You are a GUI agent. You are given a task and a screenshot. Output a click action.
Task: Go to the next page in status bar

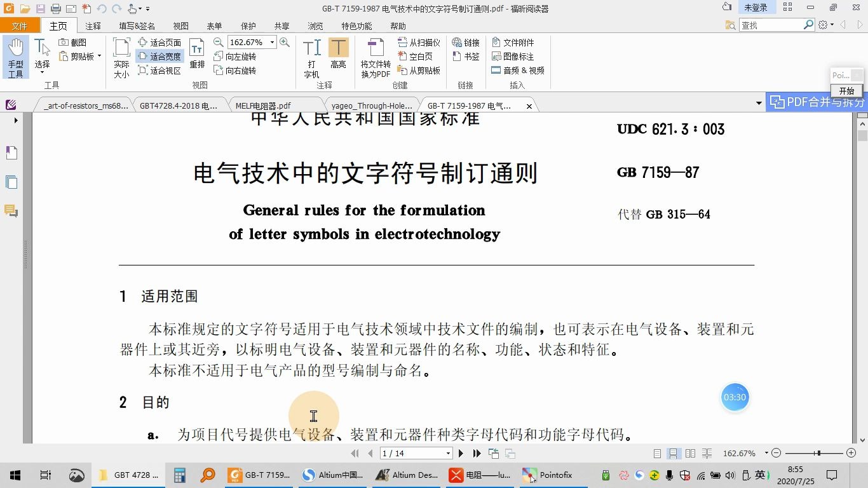coord(461,453)
